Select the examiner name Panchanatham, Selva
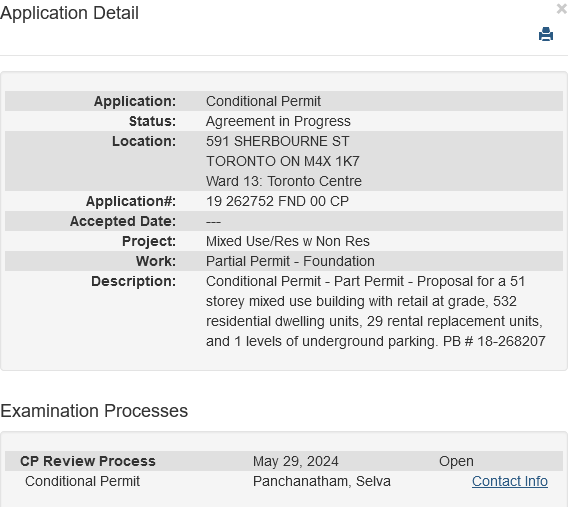The height and width of the screenshot is (507, 568). pos(322,481)
